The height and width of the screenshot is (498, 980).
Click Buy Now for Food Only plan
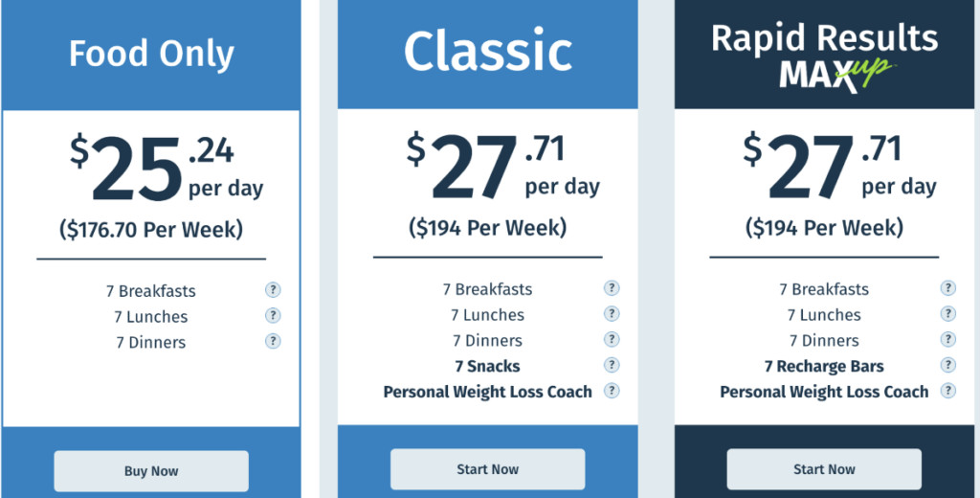coord(151,471)
